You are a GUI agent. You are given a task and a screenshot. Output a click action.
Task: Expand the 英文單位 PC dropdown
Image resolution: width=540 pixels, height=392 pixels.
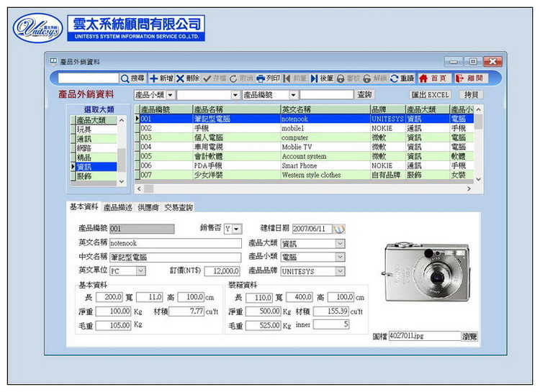pyautogui.click(x=140, y=271)
